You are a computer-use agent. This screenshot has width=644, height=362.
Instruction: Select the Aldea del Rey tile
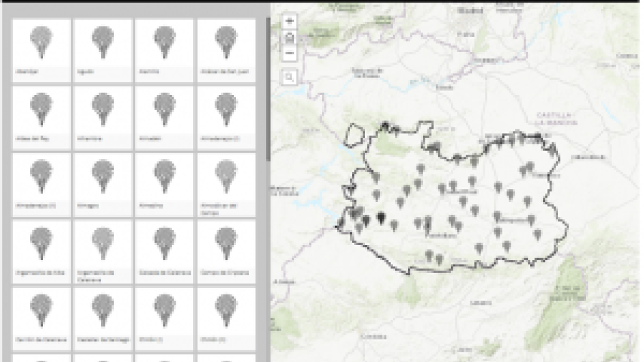(42, 117)
